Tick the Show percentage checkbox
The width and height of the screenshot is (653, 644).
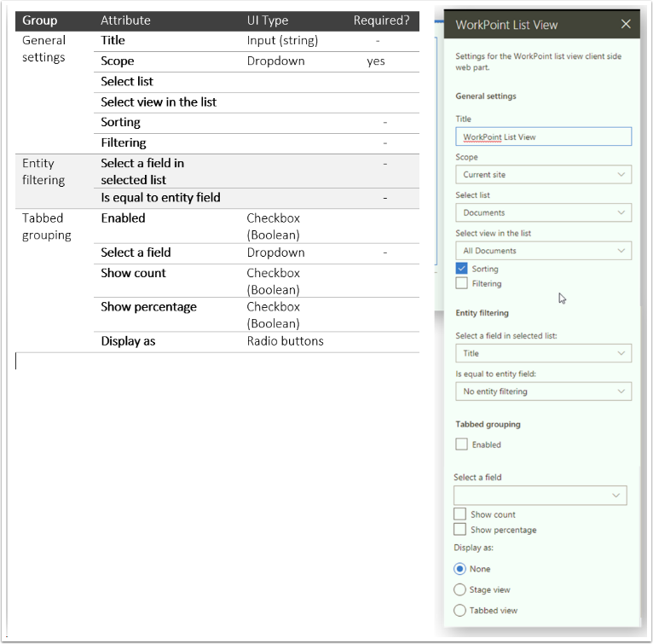(459, 530)
